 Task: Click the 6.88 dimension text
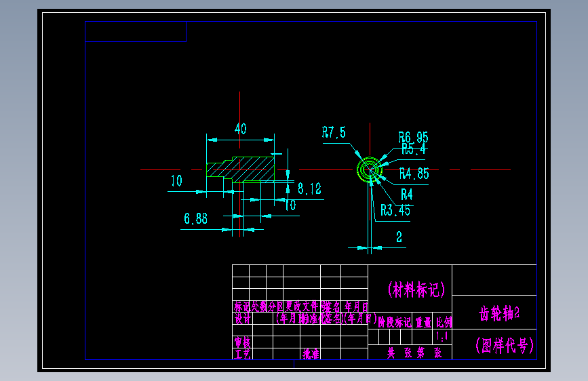196,218
